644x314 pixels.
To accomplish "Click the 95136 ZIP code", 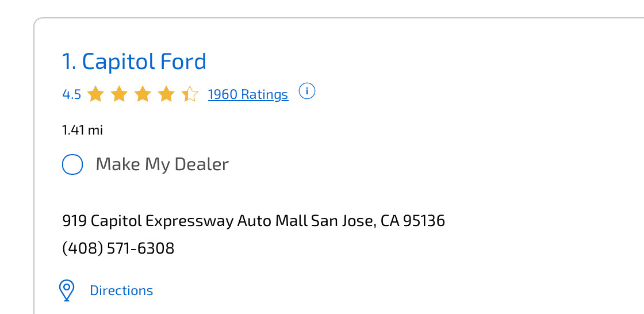I will [424, 221].
